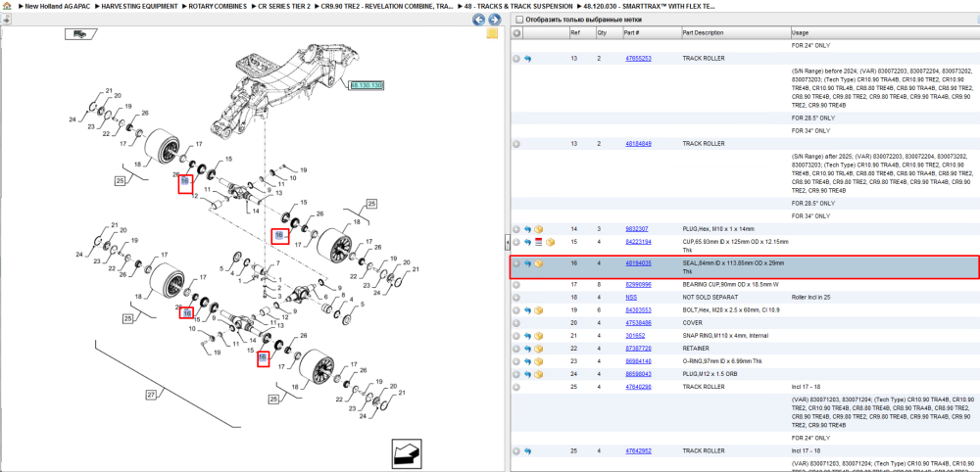The height and width of the screenshot is (472, 980).
Task: Open part number link 48194035
Action: pos(638,263)
